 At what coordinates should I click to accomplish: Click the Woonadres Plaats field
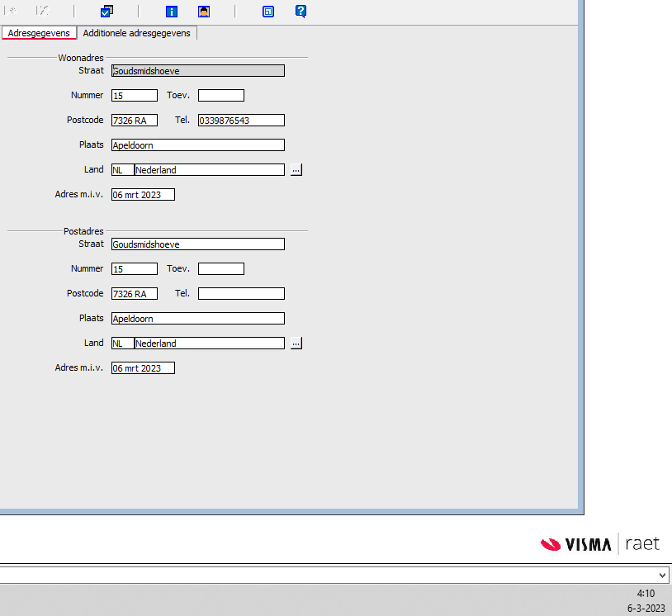point(198,145)
